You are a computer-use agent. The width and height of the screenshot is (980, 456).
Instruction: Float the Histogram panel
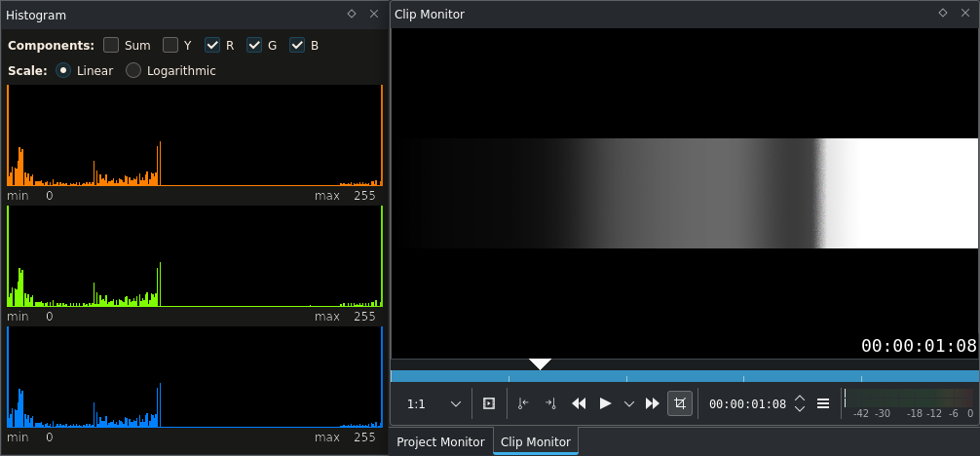click(x=352, y=14)
